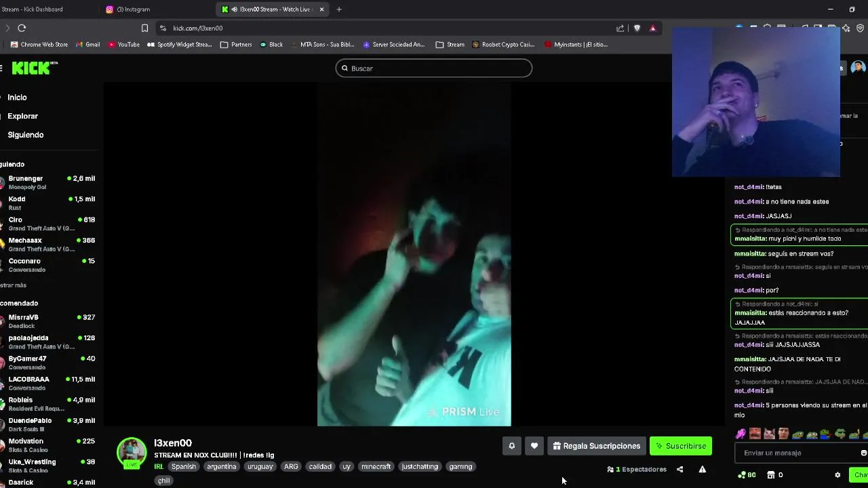Toggle stream notifications bell
This screenshot has width=868, height=488.
(512, 446)
